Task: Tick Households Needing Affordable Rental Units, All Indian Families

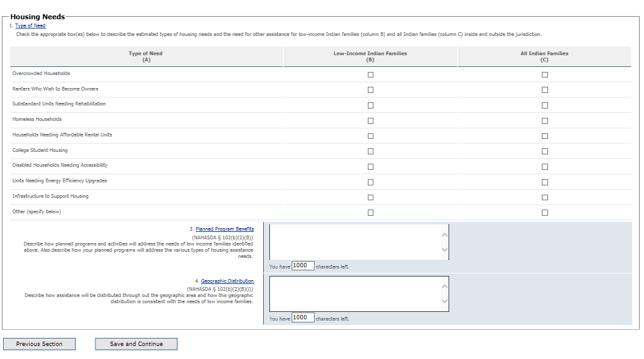Action: click(x=545, y=136)
